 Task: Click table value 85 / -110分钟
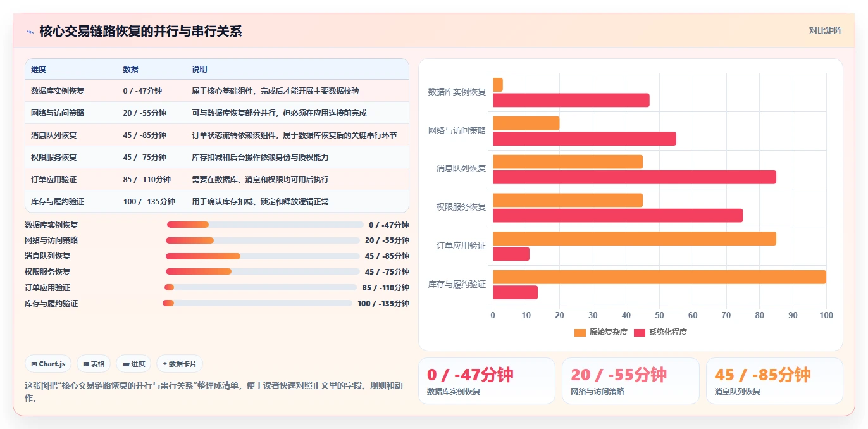click(147, 180)
